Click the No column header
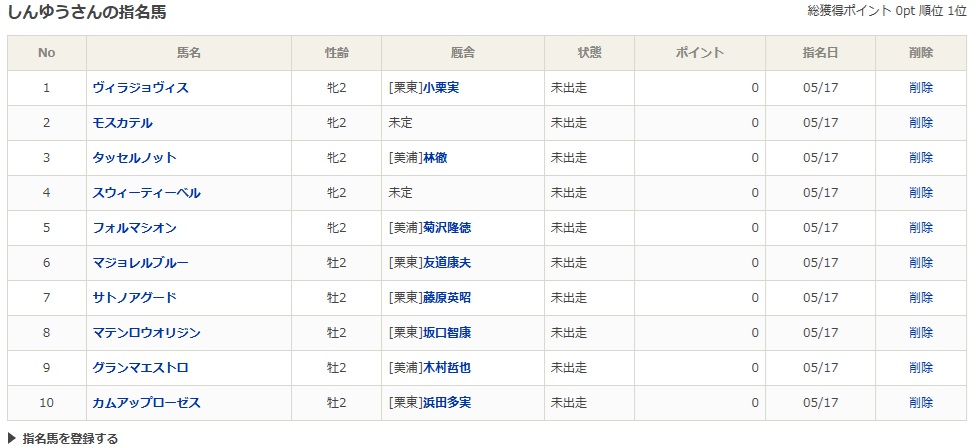This screenshot has height=447, width=976. [47, 53]
